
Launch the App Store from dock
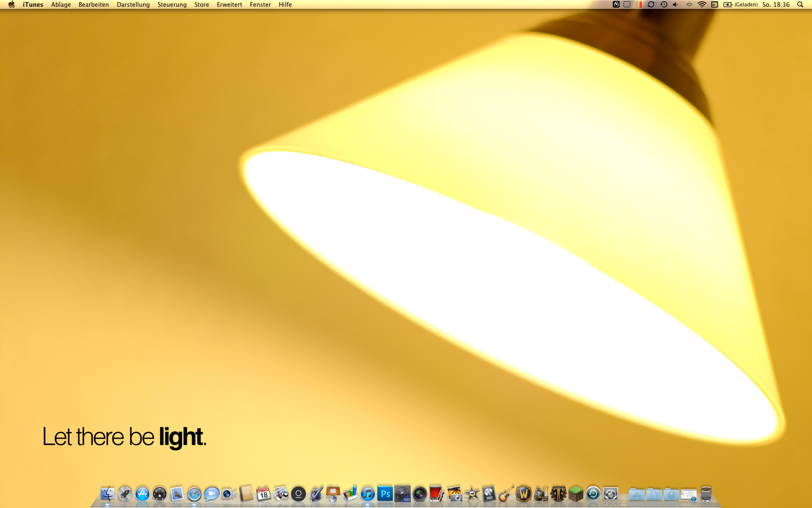click(142, 494)
